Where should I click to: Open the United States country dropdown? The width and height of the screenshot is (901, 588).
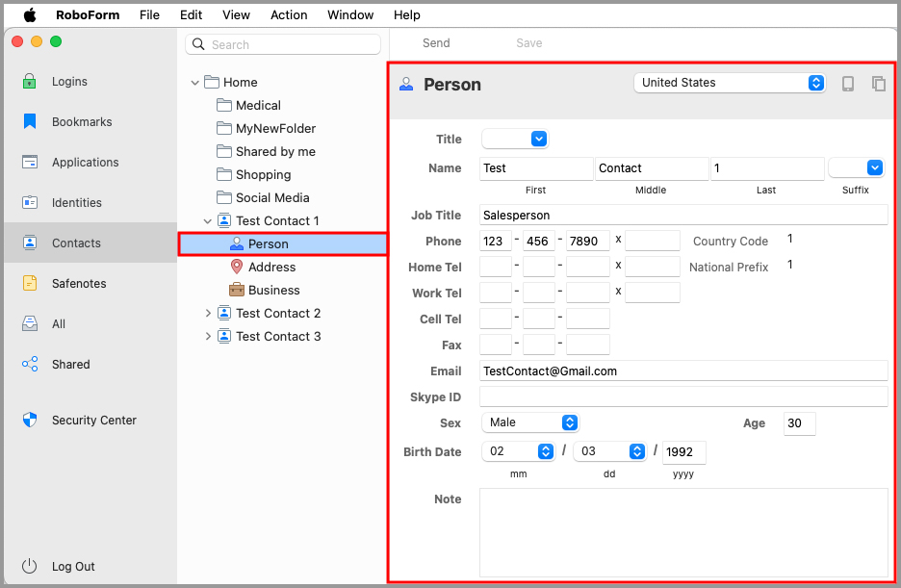click(x=730, y=83)
